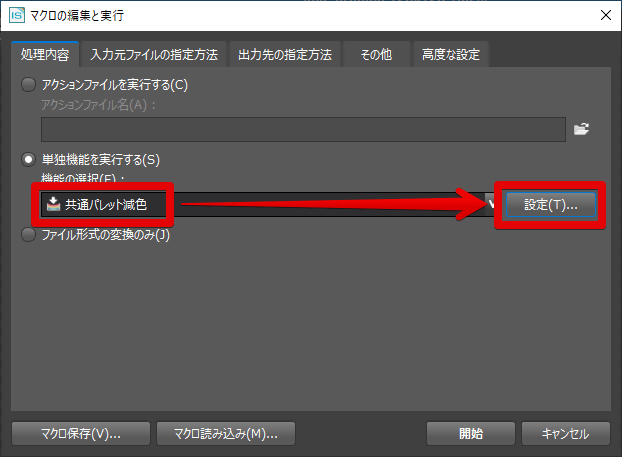Choose ファイル形式の変換のみ radio button
The width and height of the screenshot is (622, 457).
pyautogui.click(x=28, y=234)
